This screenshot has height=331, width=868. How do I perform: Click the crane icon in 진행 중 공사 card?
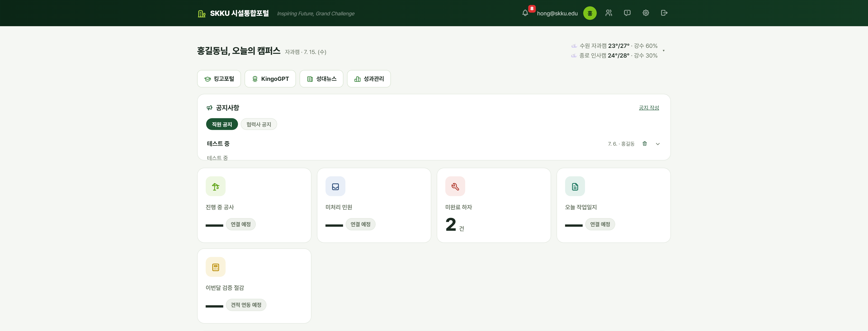[x=216, y=186]
